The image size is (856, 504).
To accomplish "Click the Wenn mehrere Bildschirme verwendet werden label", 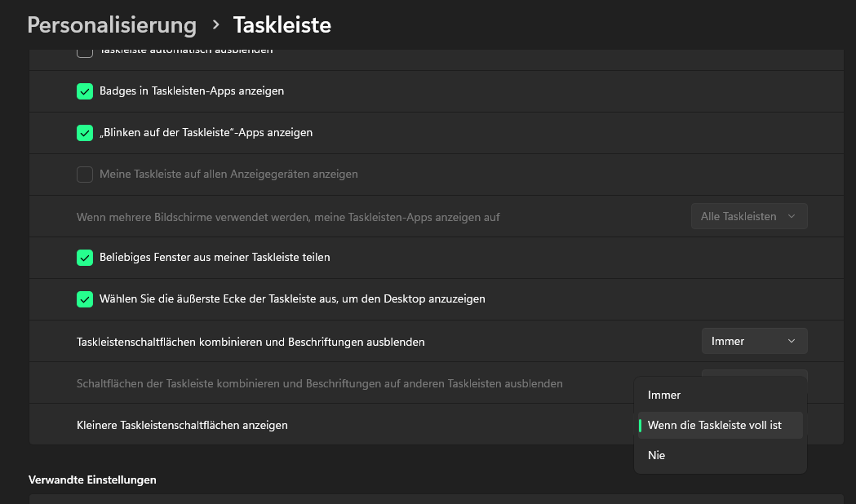I will point(288,218).
